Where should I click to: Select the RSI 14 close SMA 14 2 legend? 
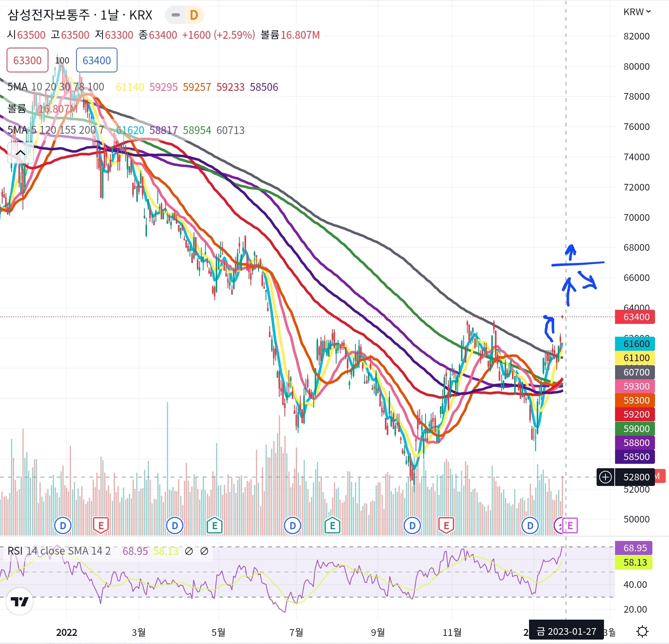click(x=59, y=551)
